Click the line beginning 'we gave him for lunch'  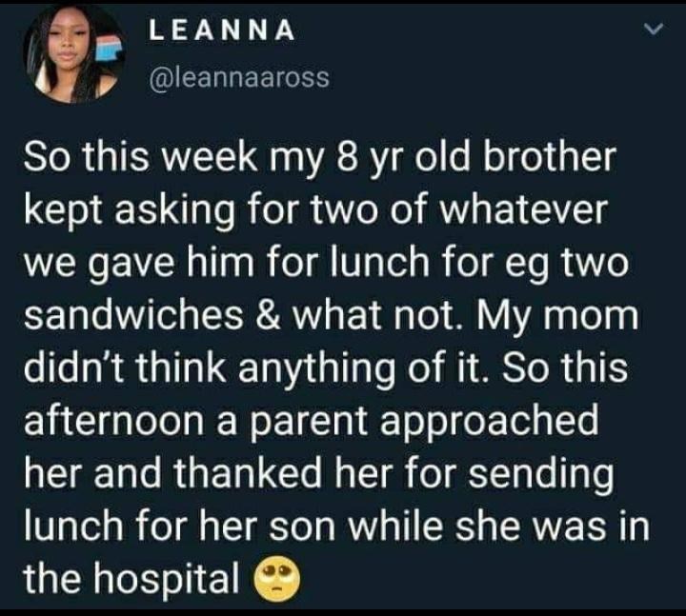pyautogui.click(x=325, y=264)
